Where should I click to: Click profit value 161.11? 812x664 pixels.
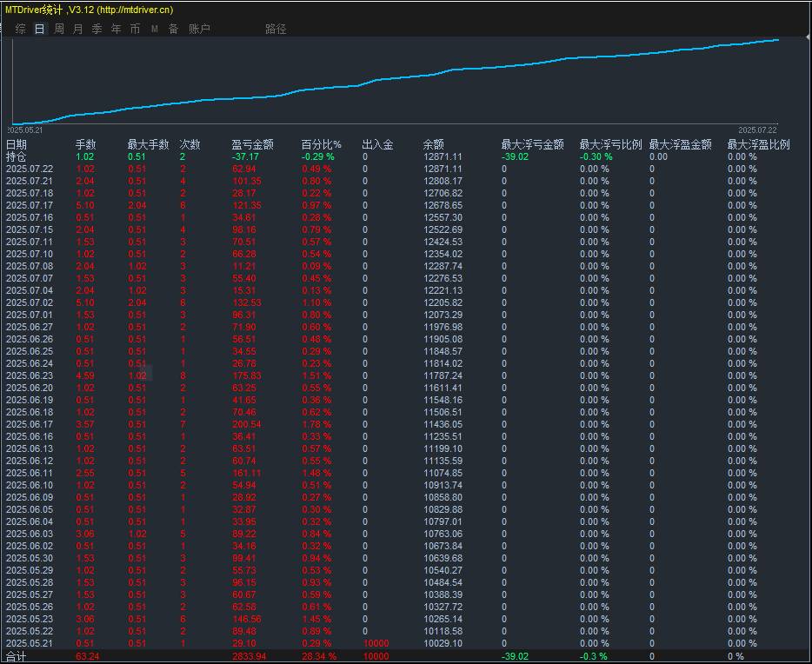pyautogui.click(x=247, y=473)
